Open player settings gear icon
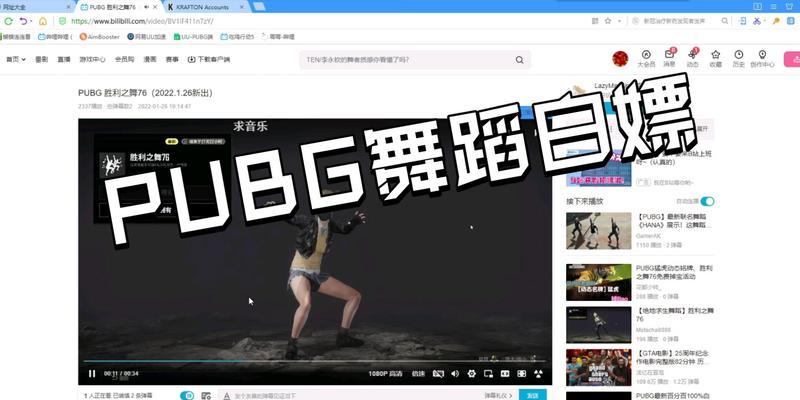 coord(471,374)
